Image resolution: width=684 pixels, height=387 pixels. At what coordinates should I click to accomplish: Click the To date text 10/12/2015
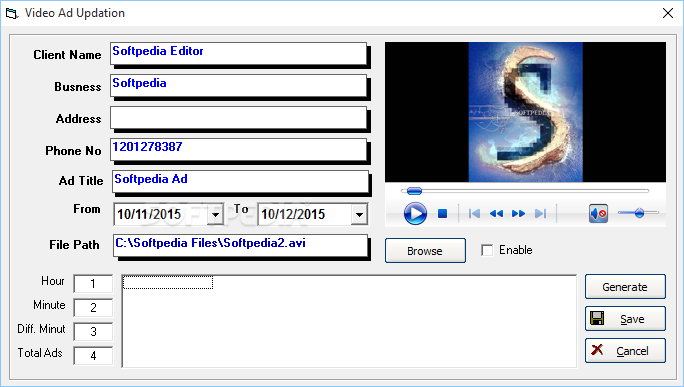click(293, 214)
